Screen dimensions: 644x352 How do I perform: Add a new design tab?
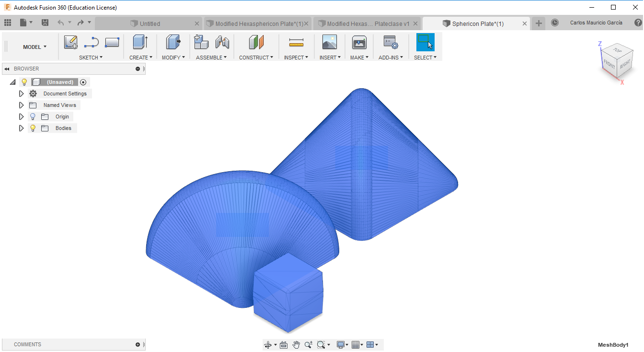tap(539, 23)
